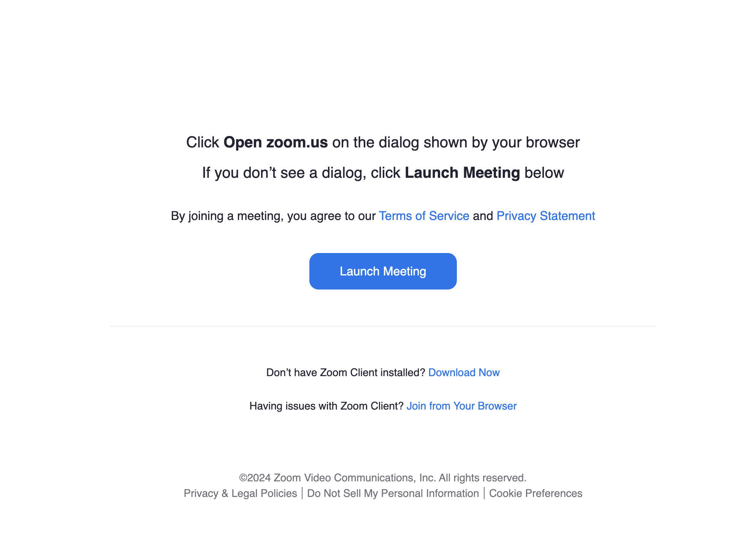The image size is (751, 560).
Task: Click separator bar after Privacy & Legal Policies
Action: click(302, 493)
